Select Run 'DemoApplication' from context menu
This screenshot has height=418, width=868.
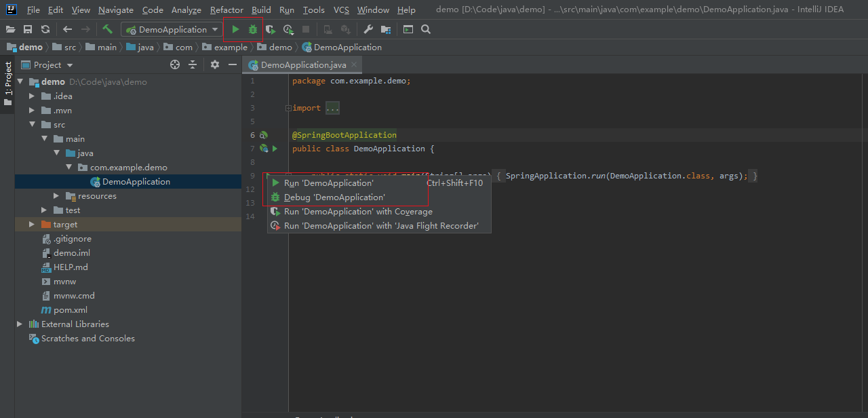[x=329, y=183]
